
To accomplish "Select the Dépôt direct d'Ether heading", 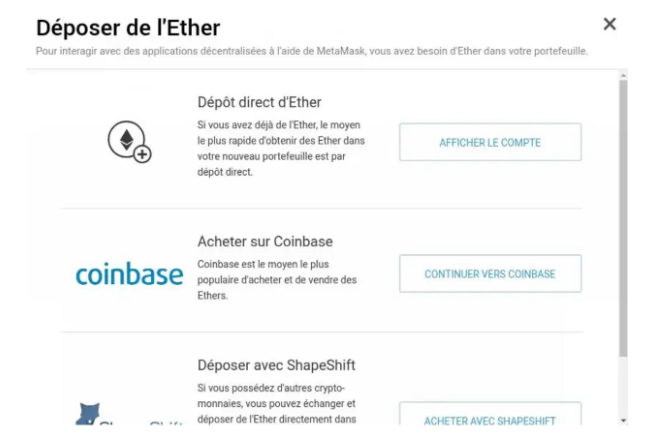I will [256, 100].
